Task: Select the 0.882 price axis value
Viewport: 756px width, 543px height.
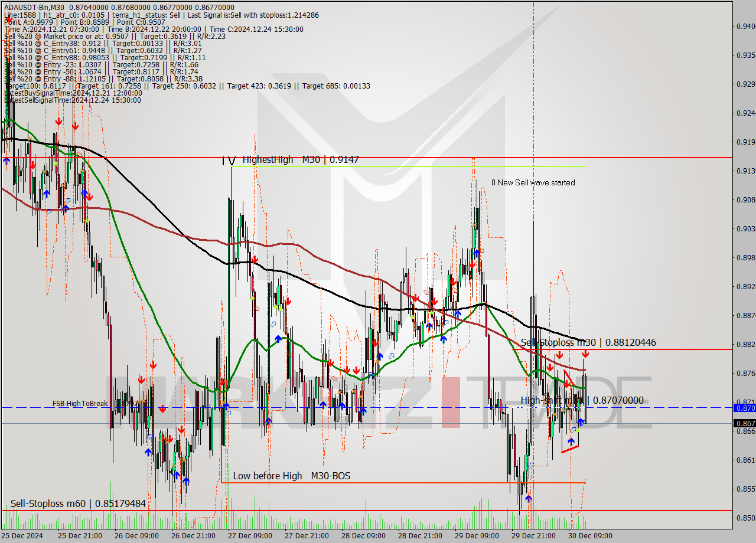Action: [x=745, y=344]
